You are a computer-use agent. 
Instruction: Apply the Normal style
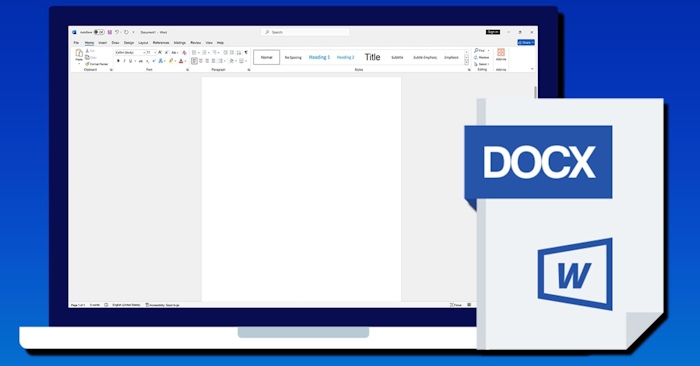click(x=267, y=57)
